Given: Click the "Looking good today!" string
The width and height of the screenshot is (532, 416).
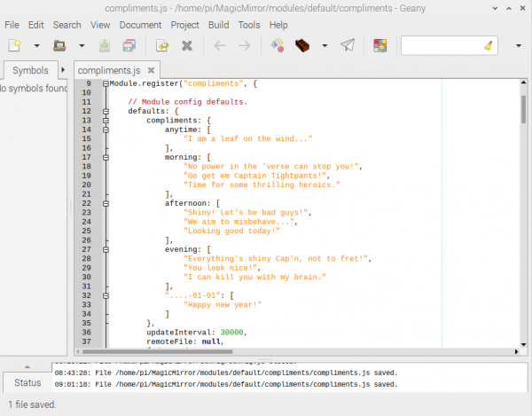Looking at the screenshot, I should pyautogui.click(x=231, y=232).
